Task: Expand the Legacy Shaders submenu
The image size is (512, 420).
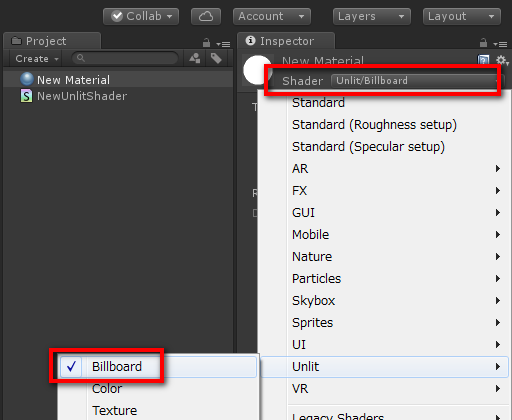Action: point(383,415)
